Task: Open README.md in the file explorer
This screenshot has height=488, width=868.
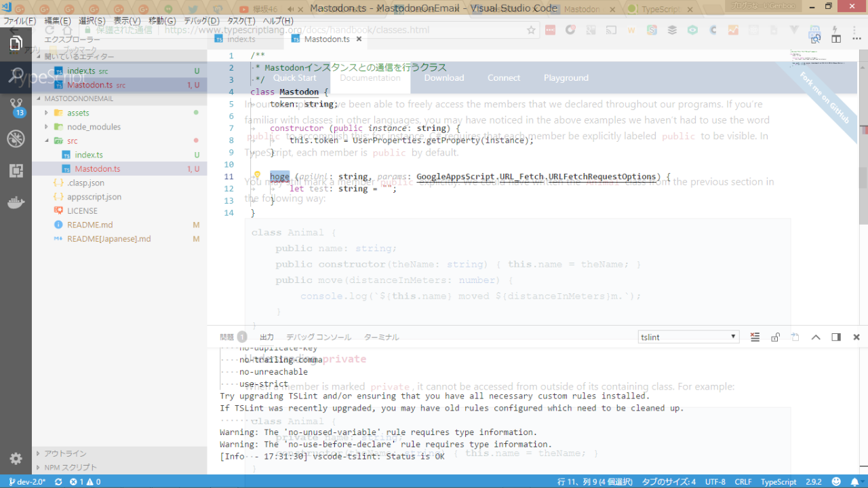Action: tap(90, 225)
